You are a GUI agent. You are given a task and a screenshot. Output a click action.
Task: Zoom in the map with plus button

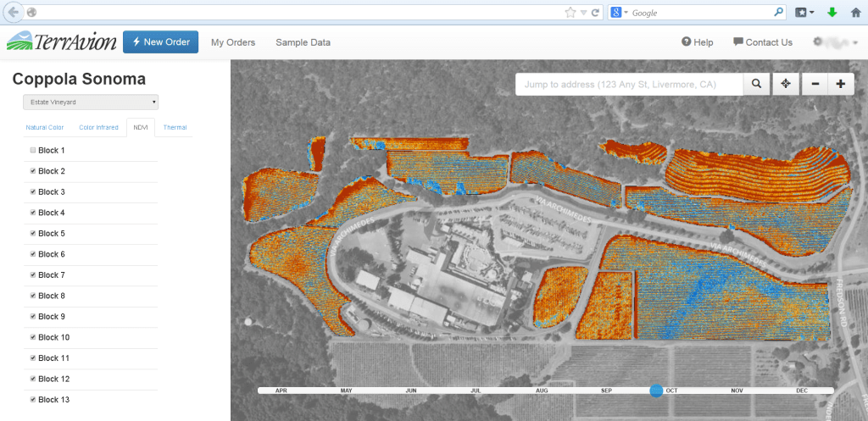click(840, 84)
